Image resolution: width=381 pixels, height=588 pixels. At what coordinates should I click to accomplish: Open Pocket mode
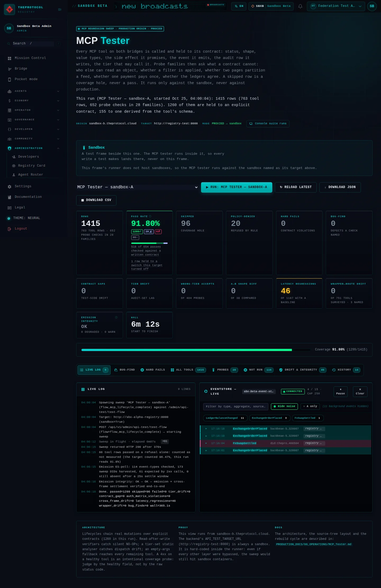pyautogui.click(x=34, y=79)
